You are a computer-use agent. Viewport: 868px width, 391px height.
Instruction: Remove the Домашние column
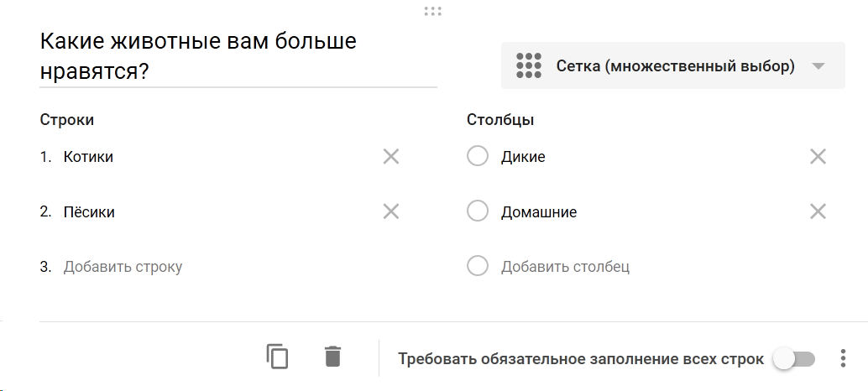pyautogui.click(x=818, y=211)
